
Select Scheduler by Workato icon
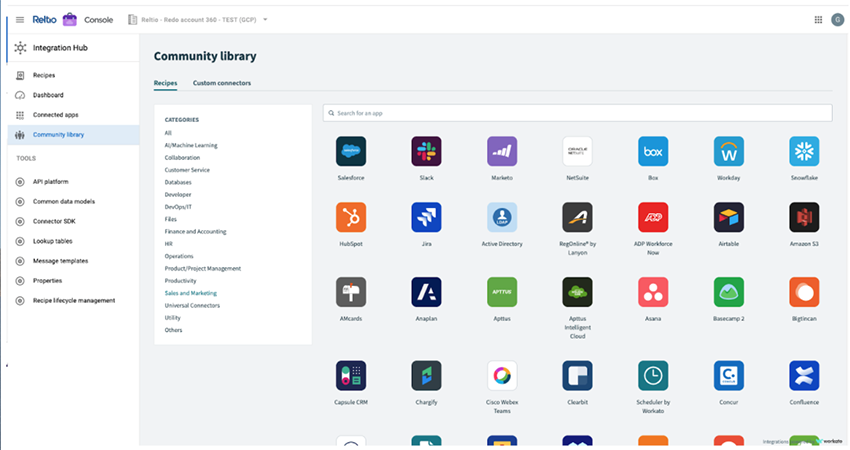[x=653, y=376]
